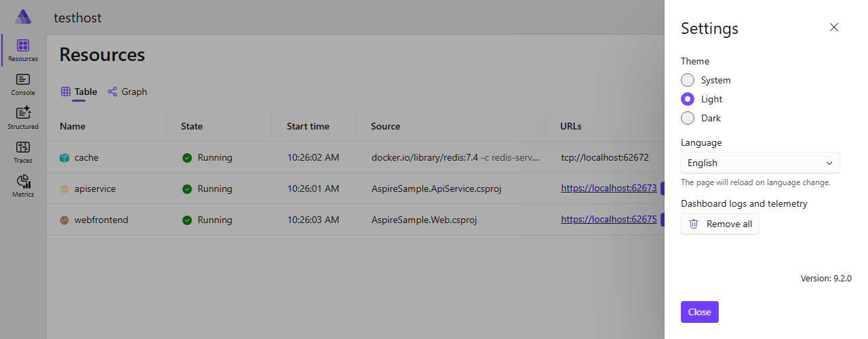Open the https://localhost:62673 apiservice link

[x=609, y=188]
